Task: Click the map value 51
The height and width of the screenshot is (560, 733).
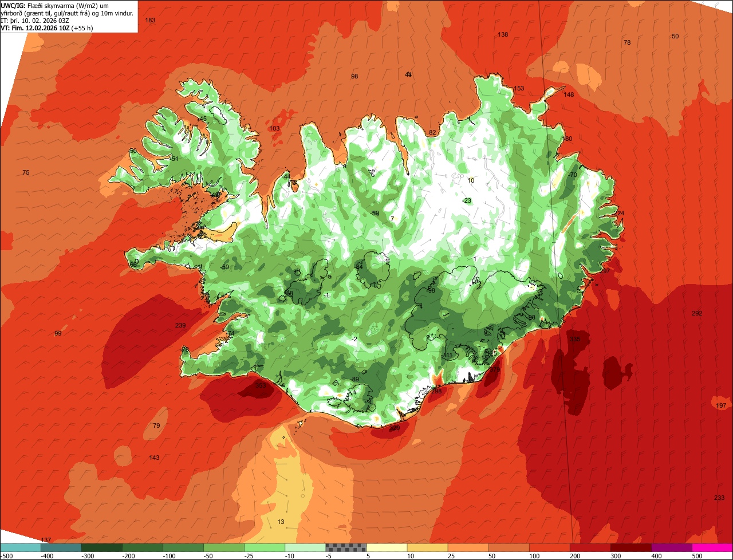Action: point(175,159)
